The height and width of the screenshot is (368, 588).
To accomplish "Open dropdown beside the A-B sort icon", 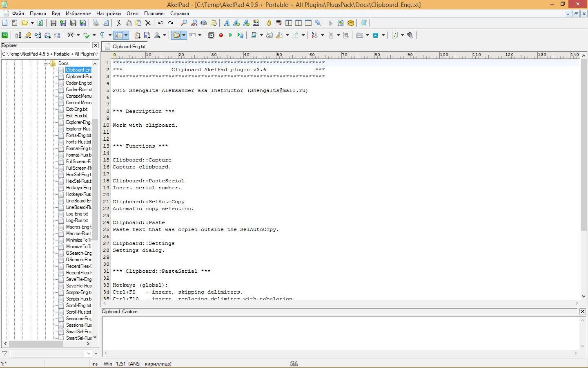I will point(322,35).
